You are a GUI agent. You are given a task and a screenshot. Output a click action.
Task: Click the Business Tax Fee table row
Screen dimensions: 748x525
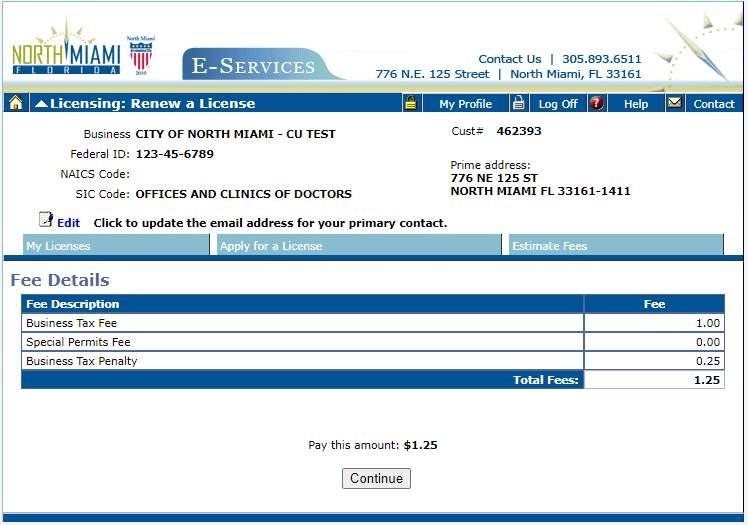pos(302,323)
